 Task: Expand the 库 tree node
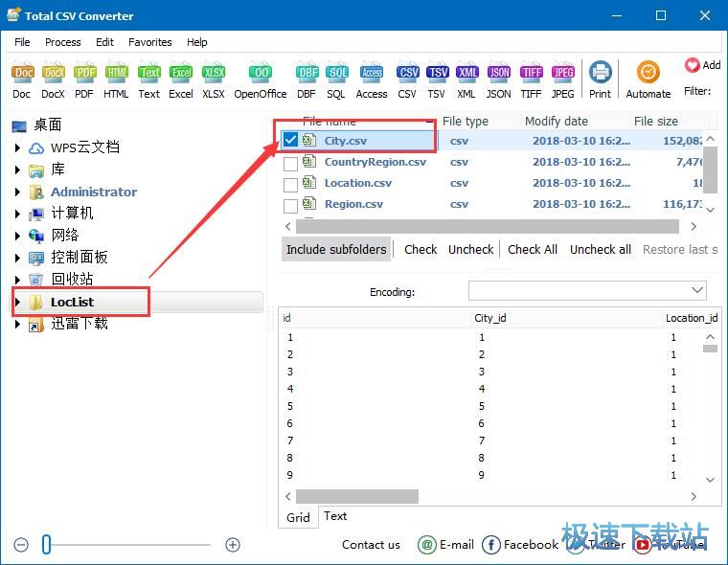(17, 169)
